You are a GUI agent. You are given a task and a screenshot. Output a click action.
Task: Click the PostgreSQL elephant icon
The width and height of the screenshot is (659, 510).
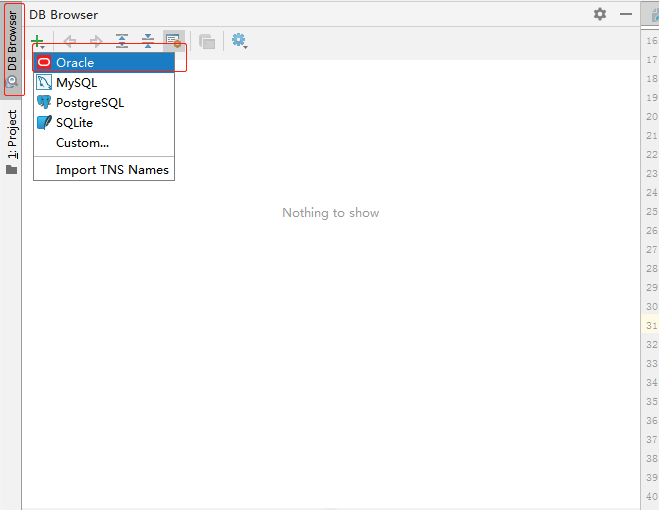[x=44, y=102]
